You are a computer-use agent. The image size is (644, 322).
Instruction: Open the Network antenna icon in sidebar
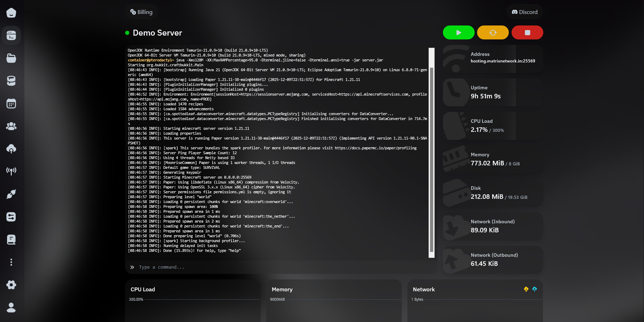click(x=11, y=171)
